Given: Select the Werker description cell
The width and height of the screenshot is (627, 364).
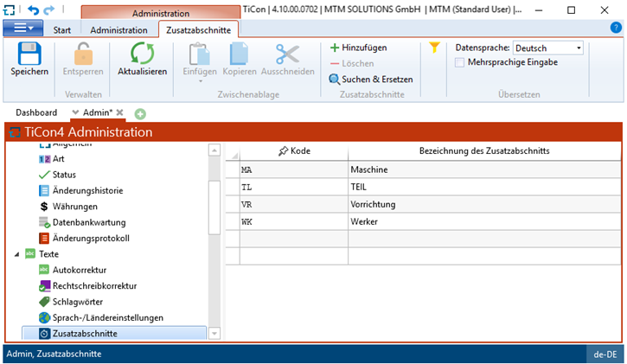Looking at the screenshot, I should click(484, 221).
